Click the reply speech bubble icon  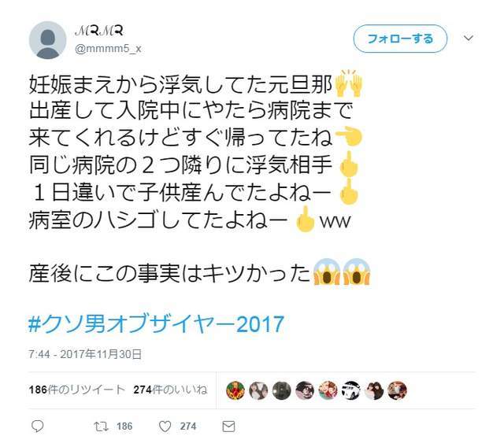[37, 426]
